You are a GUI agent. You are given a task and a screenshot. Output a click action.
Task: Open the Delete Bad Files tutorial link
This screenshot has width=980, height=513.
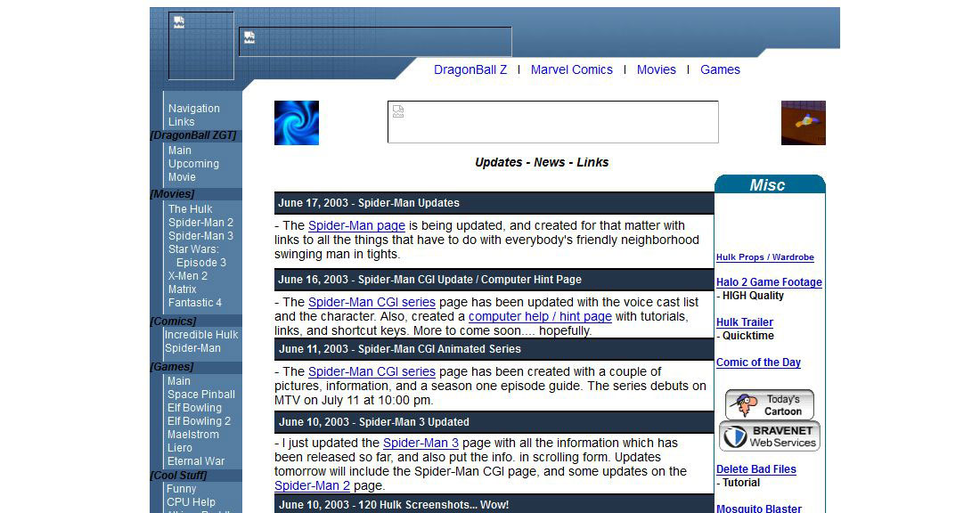[756, 469]
